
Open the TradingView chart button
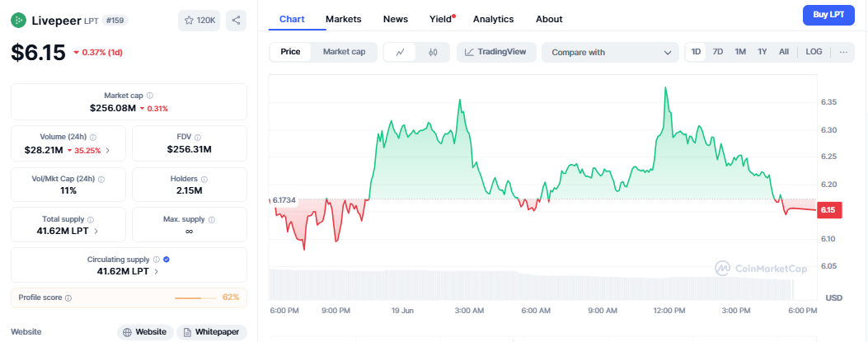point(496,52)
